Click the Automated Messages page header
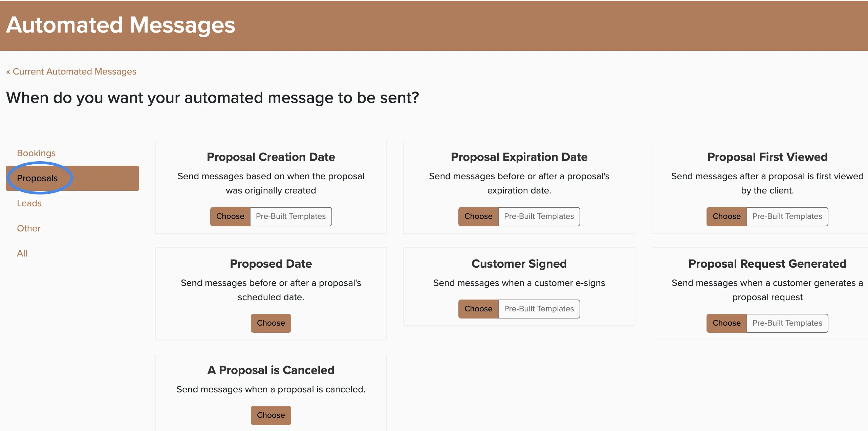 click(121, 25)
